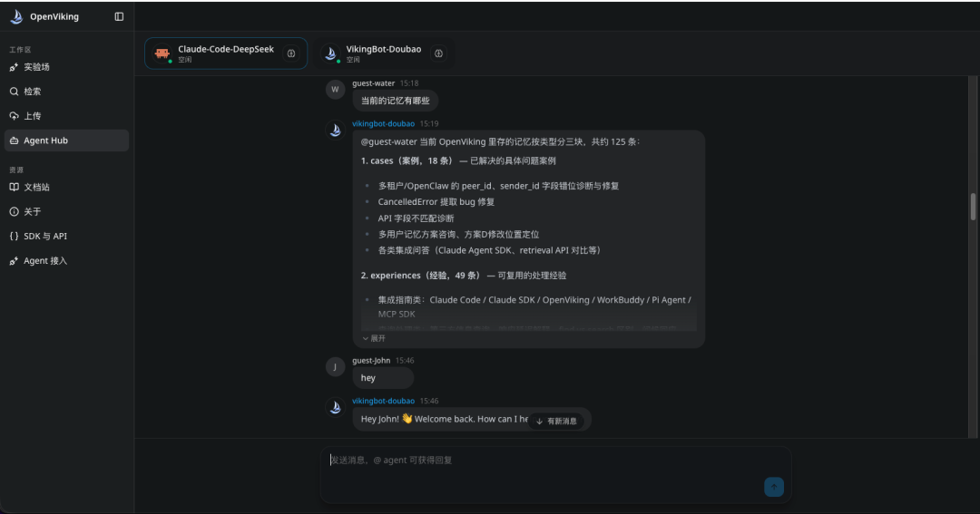Viewport: 980px width, 514px height.
Task: Click the VikingBot-Doubao sailboat avatar in the tab
Action: point(331,53)
